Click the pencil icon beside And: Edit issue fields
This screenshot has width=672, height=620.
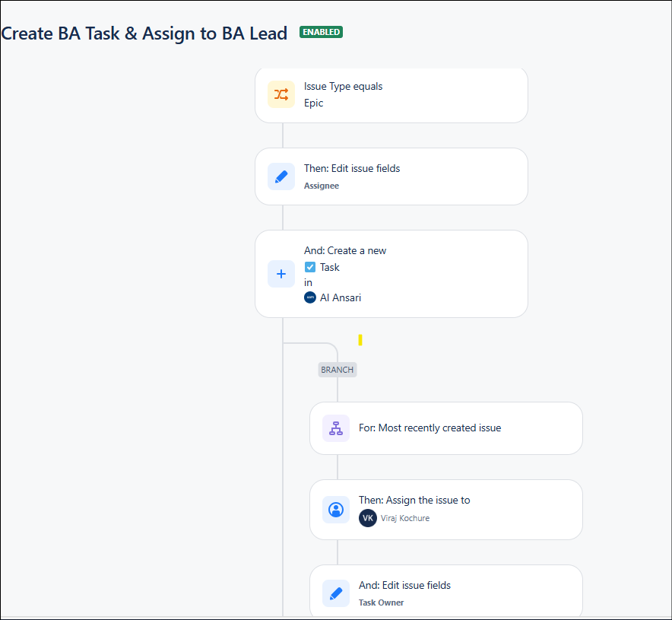click(x=336, y=593)
